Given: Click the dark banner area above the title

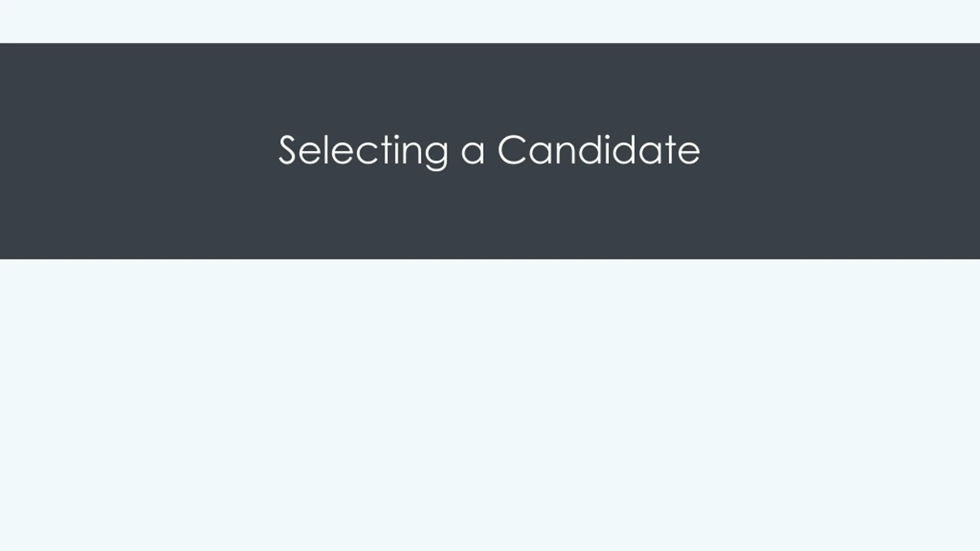Looking at the screenshot, I should (x=490, y=88).
